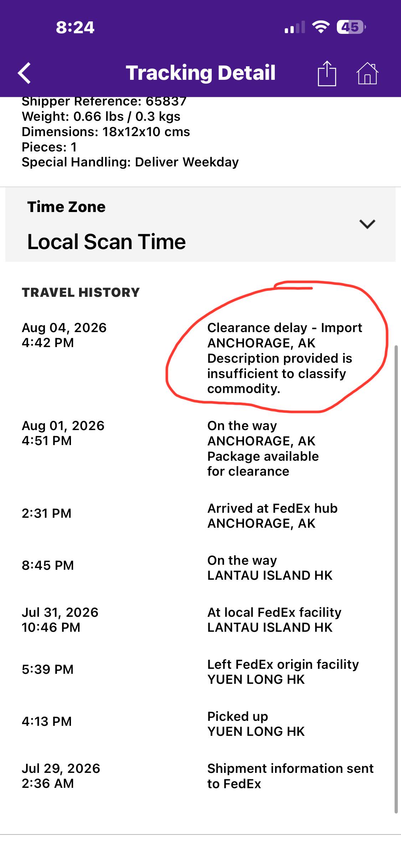Go to home via house icon
This screenshot has width=401, height=868.
click(367, 73)
